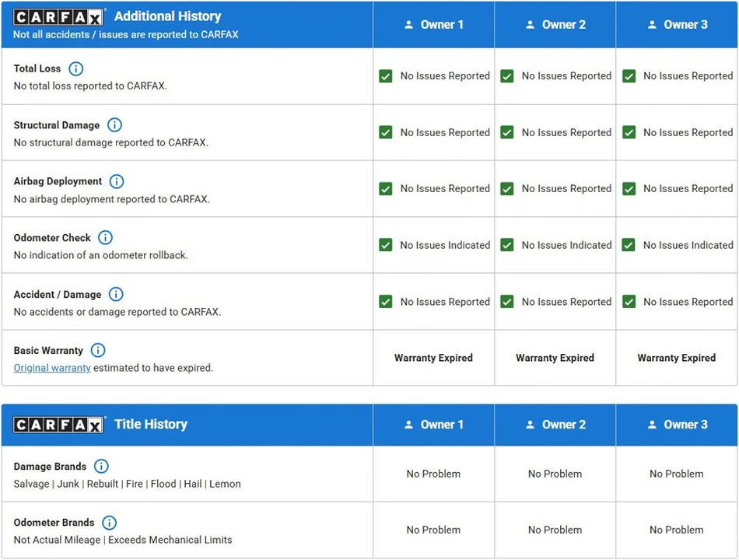
Task: Click the Owner 2 person icon in Title History
Action: coord(531,425)
